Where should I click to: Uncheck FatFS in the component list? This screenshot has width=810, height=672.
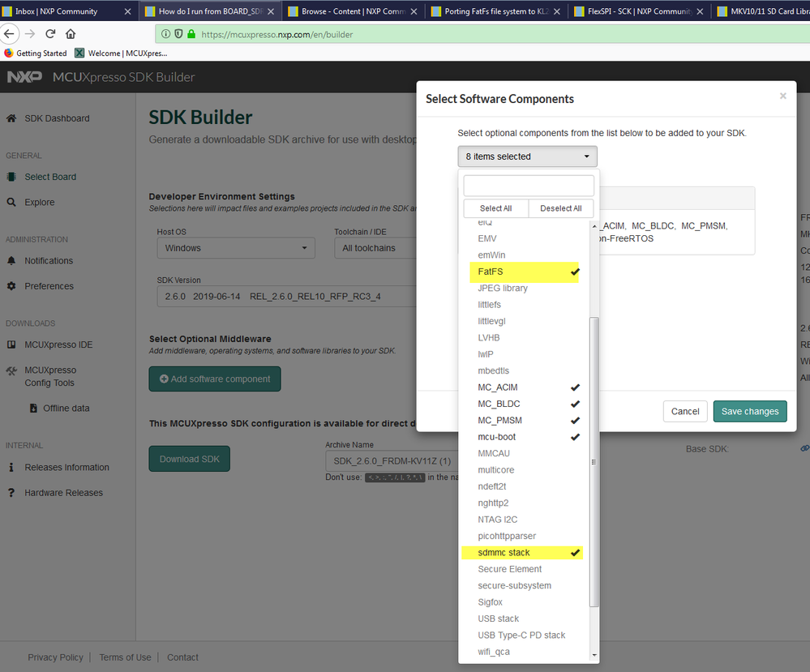[x=525, y=272]
